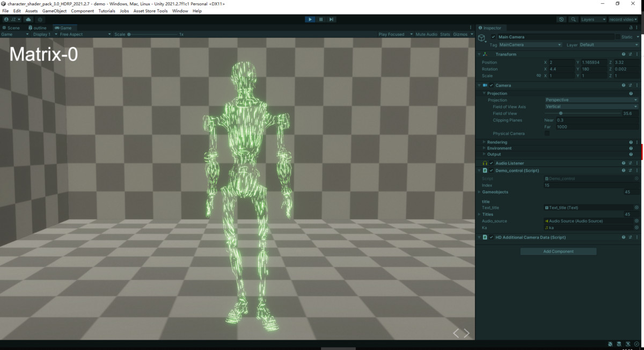Click the Audio Listener headphones icon
This screenshot has width=644, height=350.
485,163
